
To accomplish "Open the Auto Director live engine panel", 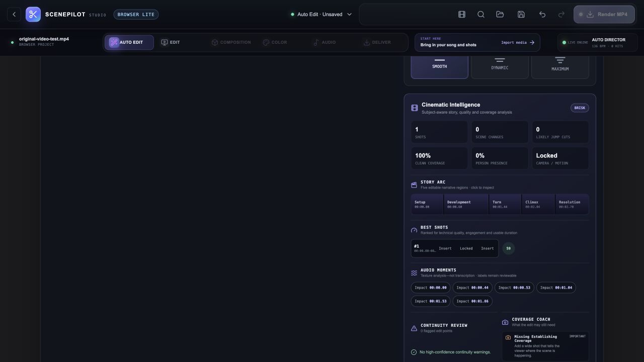I will tap(597, 42).
